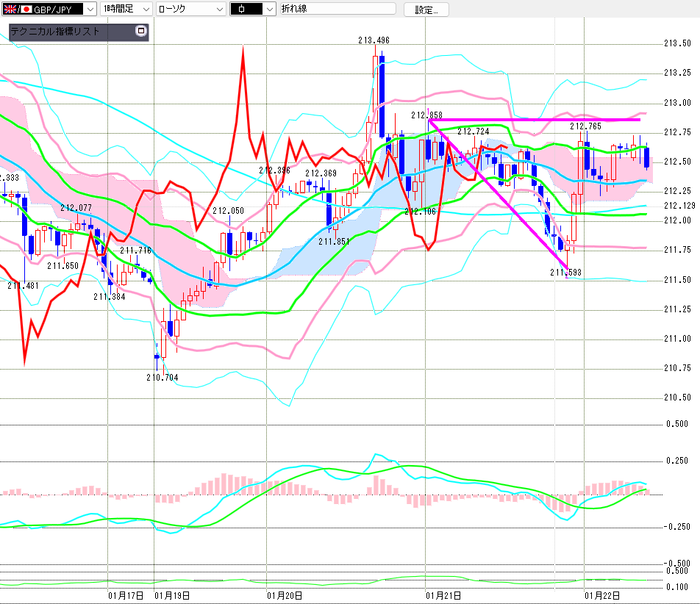Click the 折れ線 text field
Screen dimensions: 700x604
coord(337,9)
